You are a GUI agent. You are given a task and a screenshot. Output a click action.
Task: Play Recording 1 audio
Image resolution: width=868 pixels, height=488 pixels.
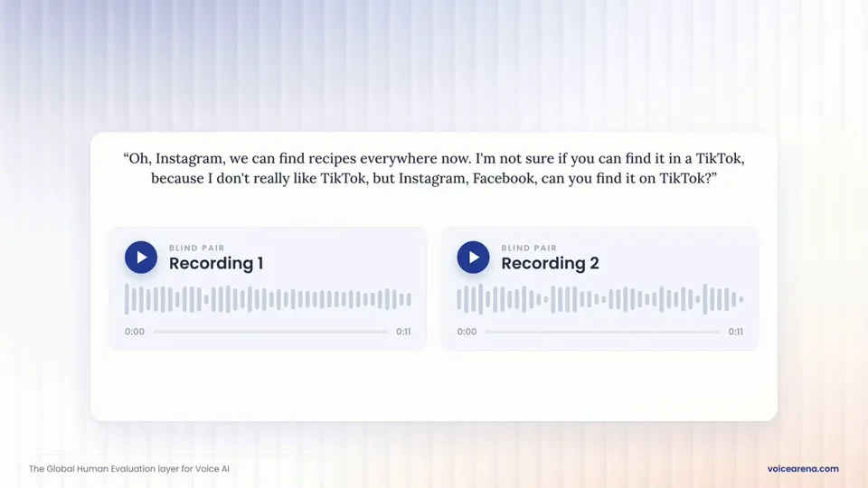point(141,258)
